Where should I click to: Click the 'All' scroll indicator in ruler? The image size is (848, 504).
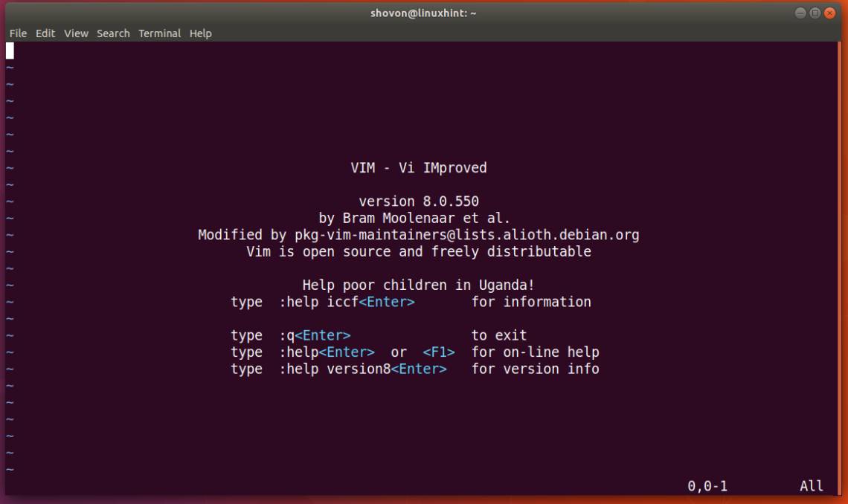click(812, 486)
